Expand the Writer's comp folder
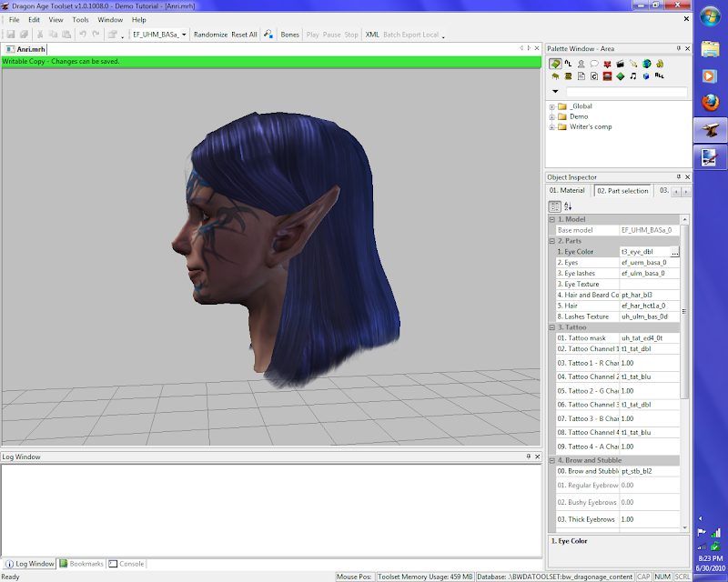Screen dimensions: 728x582 [551, 126]
